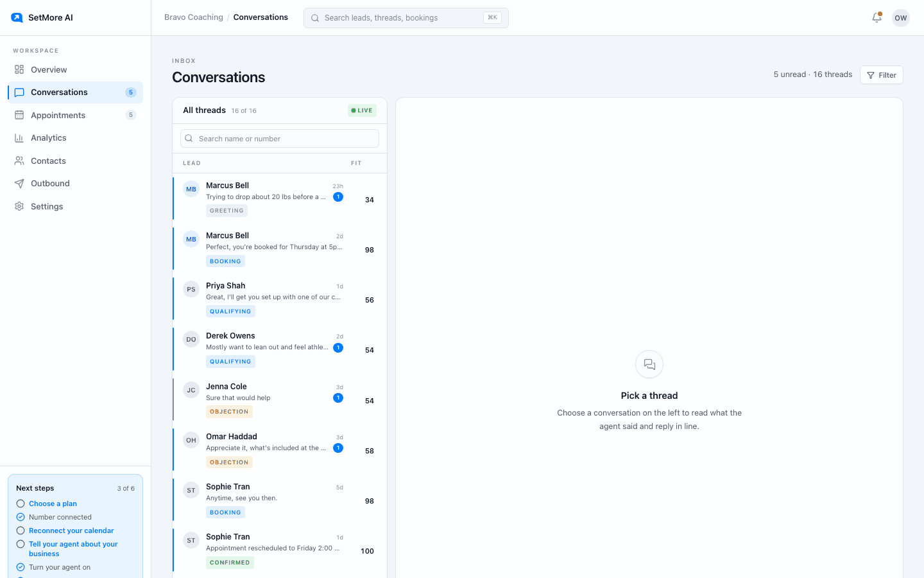
Task: Open Tell your agent about your business
Action: click(73, 548)
